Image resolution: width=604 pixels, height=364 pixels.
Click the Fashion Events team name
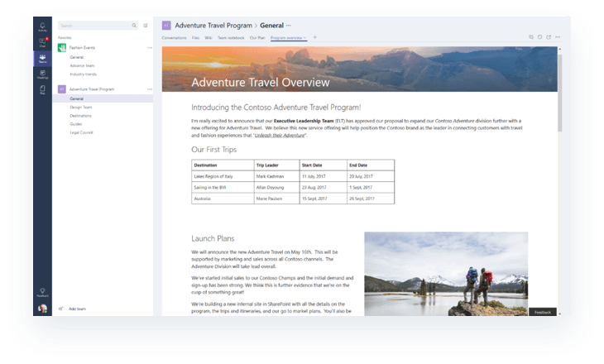(x=82, y=47)
